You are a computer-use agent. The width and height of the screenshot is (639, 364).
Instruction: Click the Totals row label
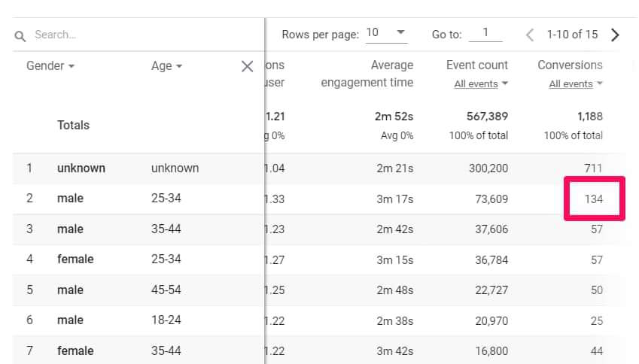pos(73,126)
